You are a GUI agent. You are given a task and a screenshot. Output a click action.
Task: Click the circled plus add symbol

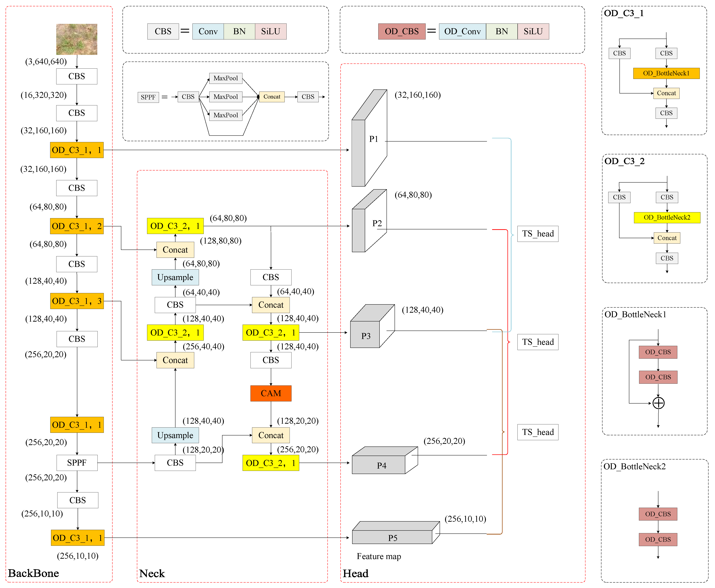pyautogui.click(x=658, y=403)
